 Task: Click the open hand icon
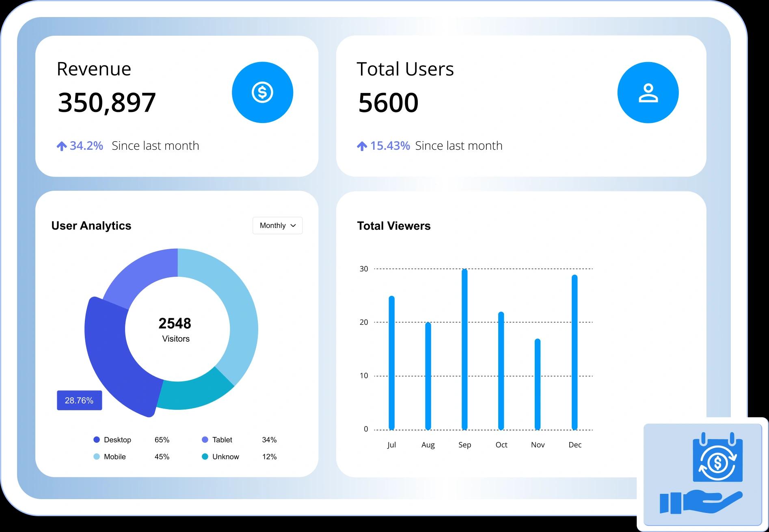point(701,502)
